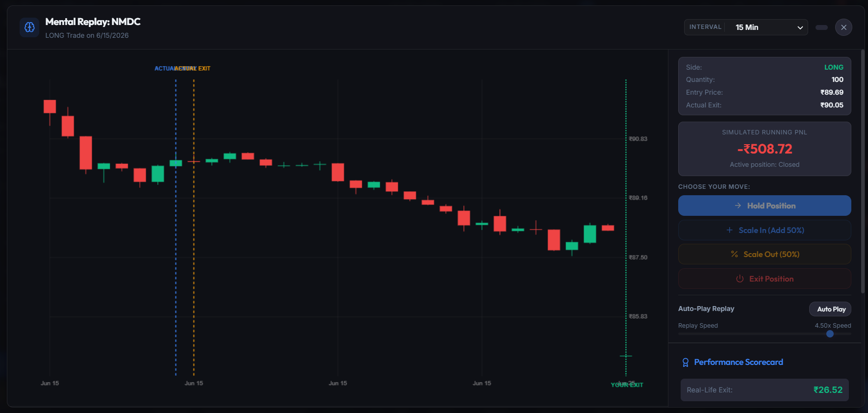This screenshot has width=868, height=413.
Task: Click the ribbon icon beside Performance Scorecard
Action: click(x=686, y=362)
